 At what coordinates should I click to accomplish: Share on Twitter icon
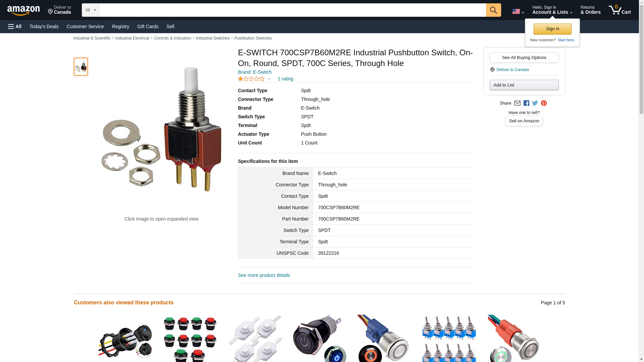coord(535,103)
